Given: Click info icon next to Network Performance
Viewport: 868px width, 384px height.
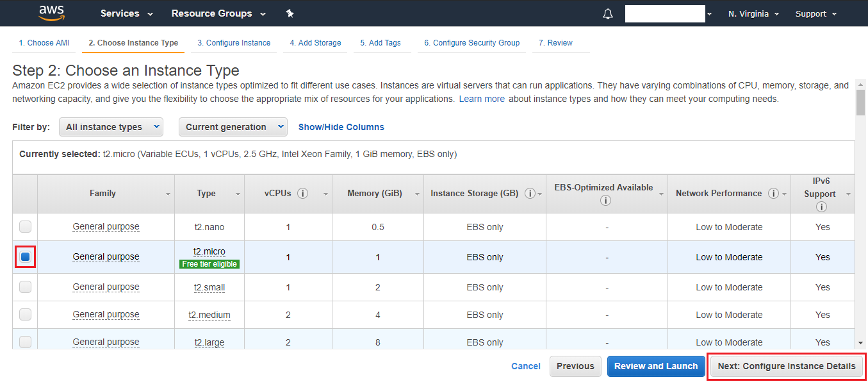Looking at the screenshot, I should [773, 194].
